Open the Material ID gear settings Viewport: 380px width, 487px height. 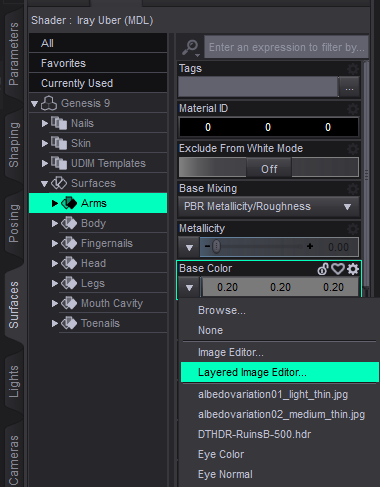(353, 109)
